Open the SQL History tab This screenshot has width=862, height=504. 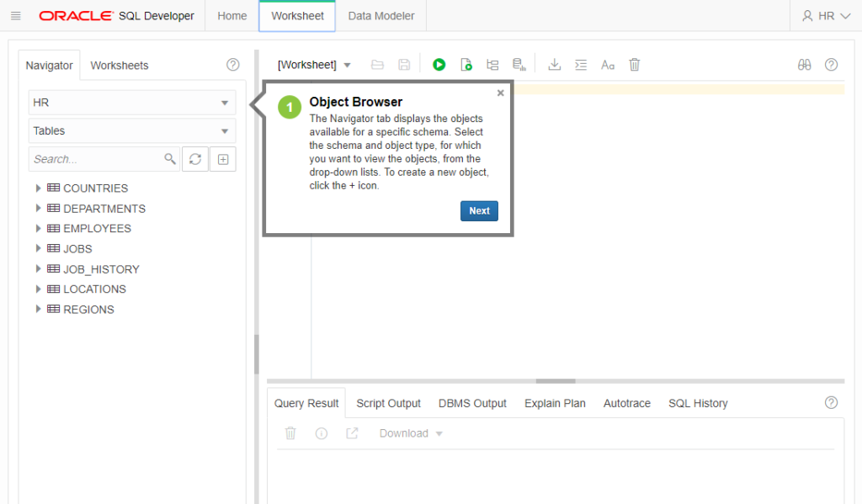click(x=698, y=403)
